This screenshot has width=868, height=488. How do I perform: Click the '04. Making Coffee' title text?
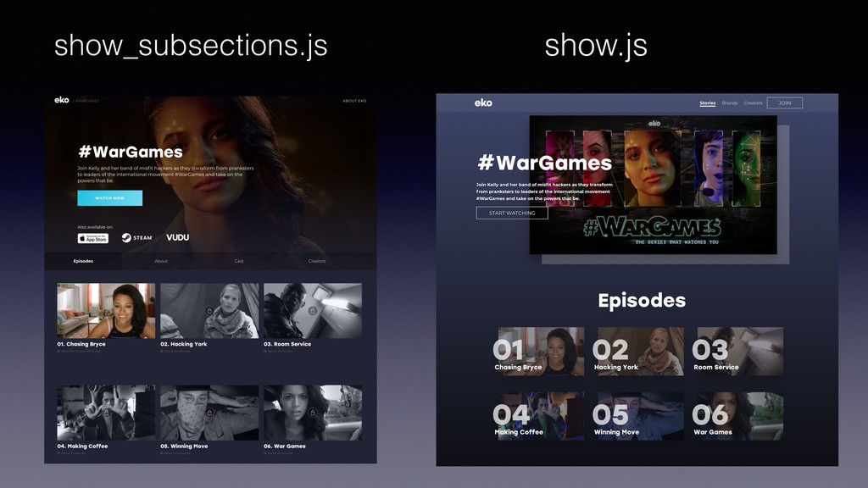point(82,446)
